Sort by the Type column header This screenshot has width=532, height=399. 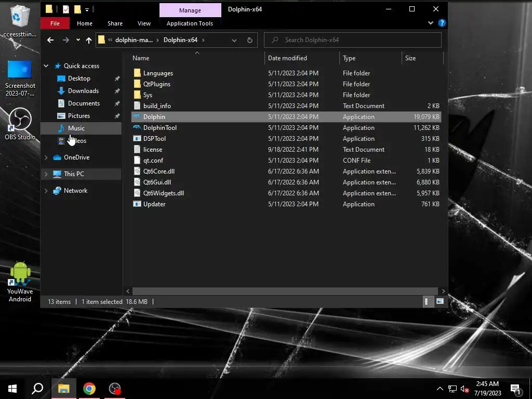pos(370,58)
